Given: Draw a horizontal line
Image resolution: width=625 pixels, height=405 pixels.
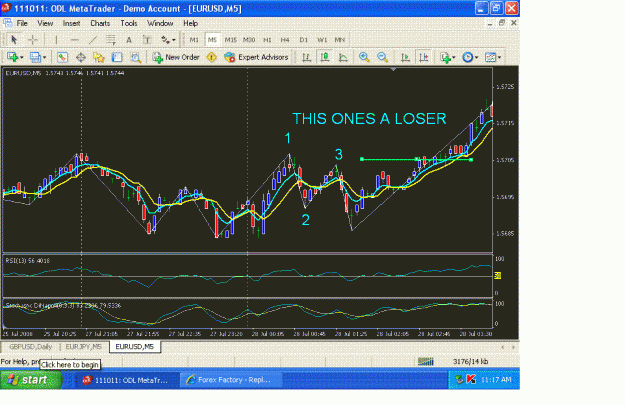Looking at the screenshot, I should [75, 40].
